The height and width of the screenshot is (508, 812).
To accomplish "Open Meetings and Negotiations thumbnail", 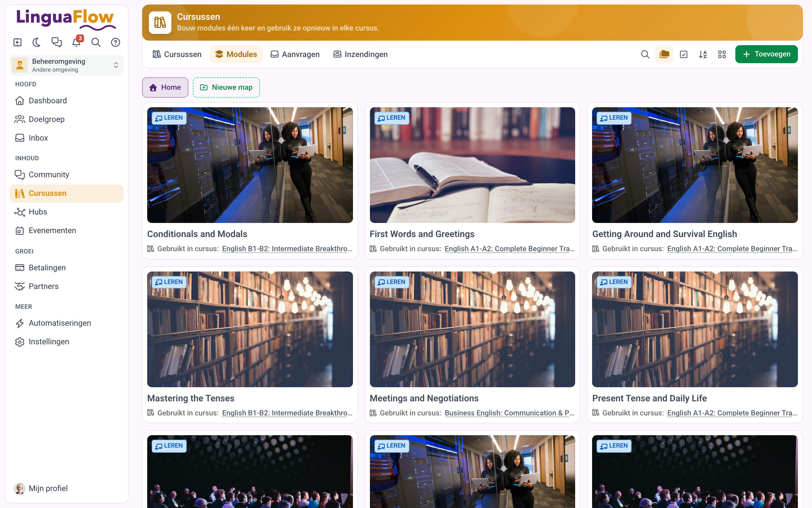I will (473, 329).
